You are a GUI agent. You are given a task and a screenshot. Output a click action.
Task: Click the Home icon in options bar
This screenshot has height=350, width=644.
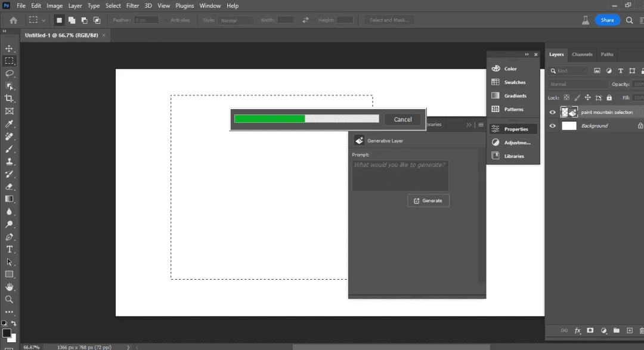pyautogui.click(x=14, y=20)
